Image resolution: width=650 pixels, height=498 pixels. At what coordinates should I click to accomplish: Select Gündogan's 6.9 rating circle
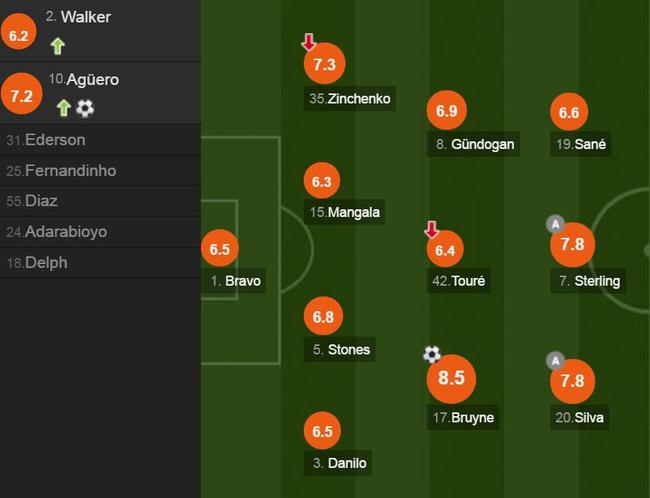(x=446, y=112)
